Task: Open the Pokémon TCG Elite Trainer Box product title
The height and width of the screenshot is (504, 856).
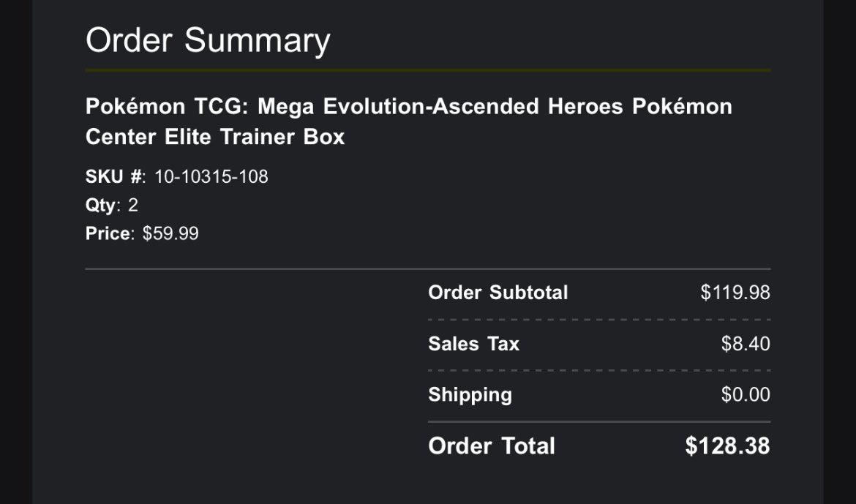Action: (x=409, y=121)
